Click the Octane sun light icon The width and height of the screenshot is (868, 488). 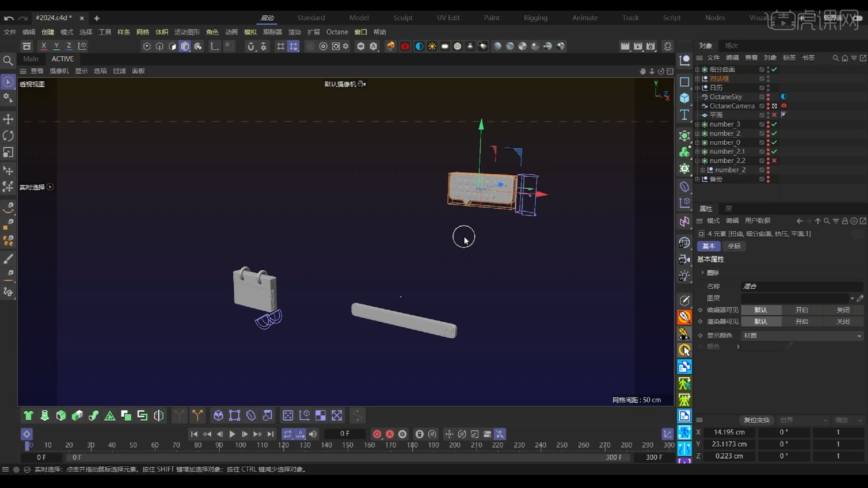click(x=432, y=46)
